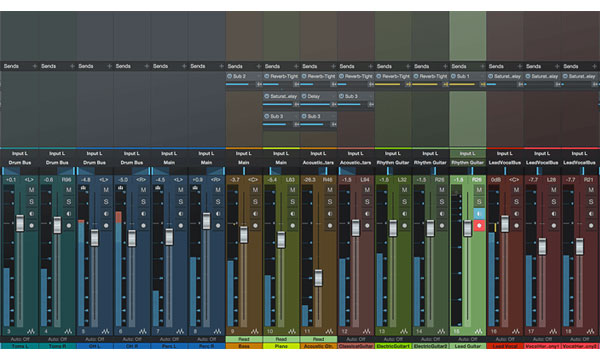Select the Sub 3 send on ClassicalGuitar
Image resolution: width=600 pixels, height=360 pixels.
[351, 96]
